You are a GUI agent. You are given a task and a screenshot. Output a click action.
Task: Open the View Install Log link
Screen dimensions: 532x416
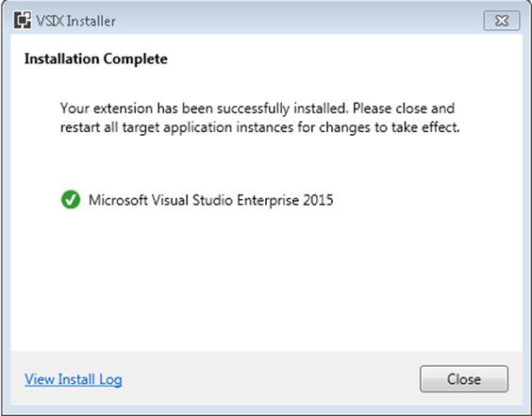point(74,379)
